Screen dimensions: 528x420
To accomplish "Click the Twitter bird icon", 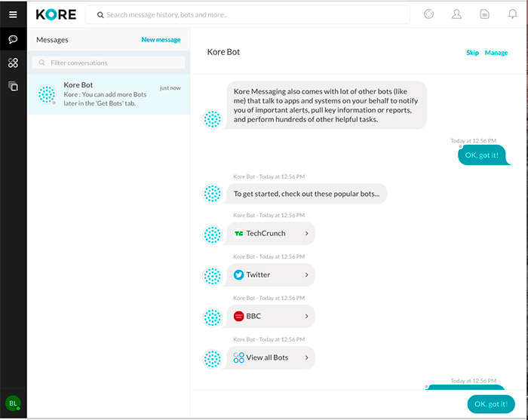I will 239,274.
